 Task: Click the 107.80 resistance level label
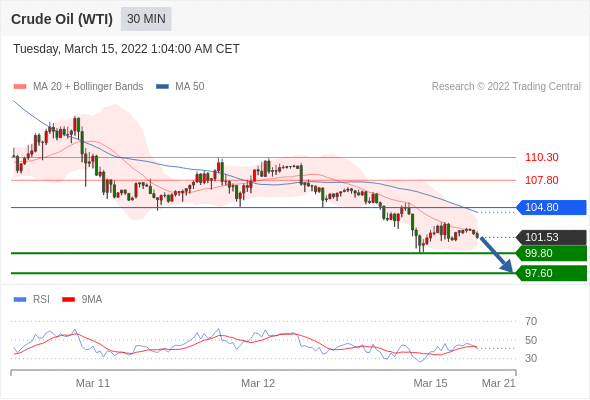click(x=541, y=180)
